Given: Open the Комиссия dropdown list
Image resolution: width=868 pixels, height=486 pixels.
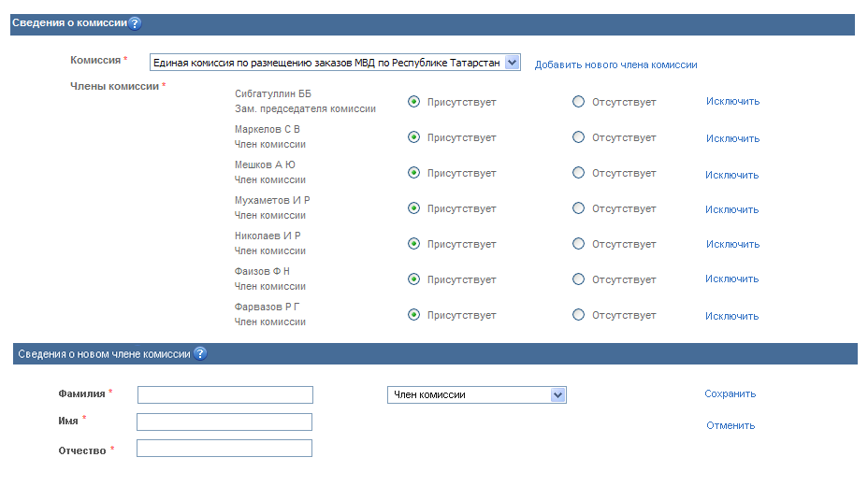Looking at the screenshot, I should pos(335,63).
